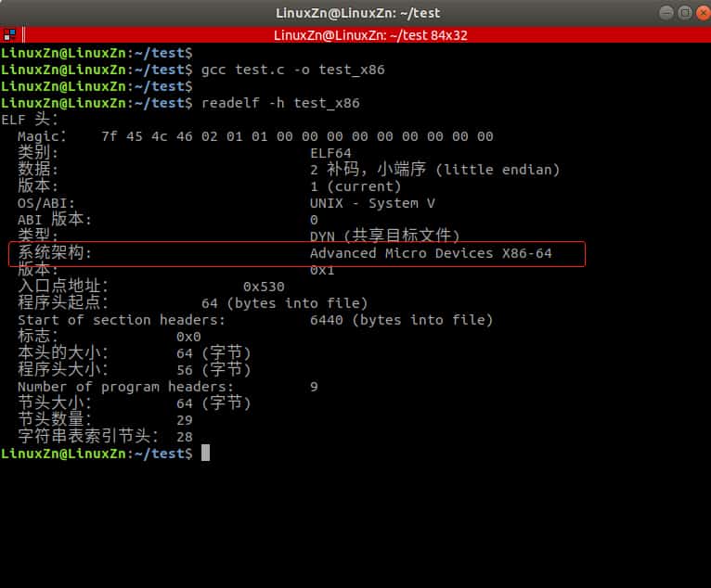Click the Magic bytes '7f 45 4c 46'

pyautogui.click(x=147, y=136)
